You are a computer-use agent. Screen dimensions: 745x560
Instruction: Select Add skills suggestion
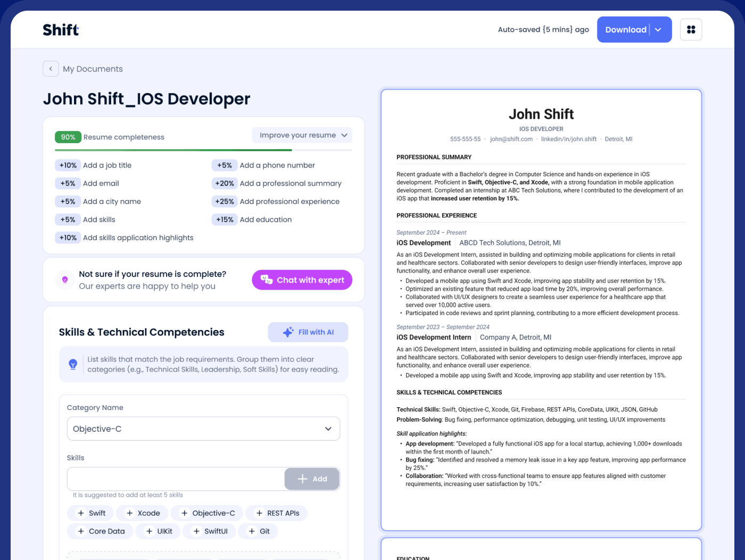pos(85,220)
